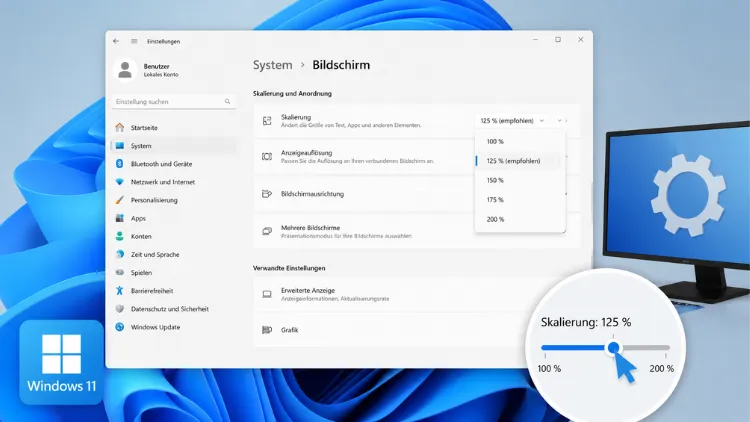Click the Spielen controller icon
Image resolution: width=750 pixels, height=422 pixels.
click(120, 273)
